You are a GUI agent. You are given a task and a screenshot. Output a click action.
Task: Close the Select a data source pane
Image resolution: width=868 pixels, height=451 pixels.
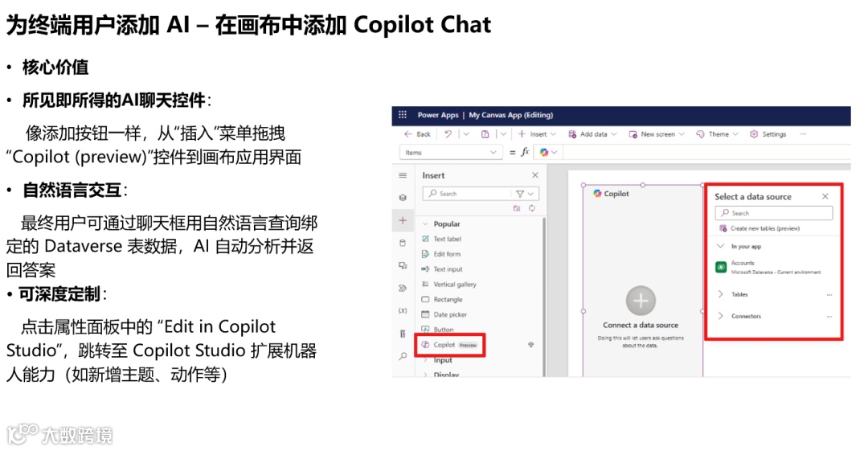[825, 196]
